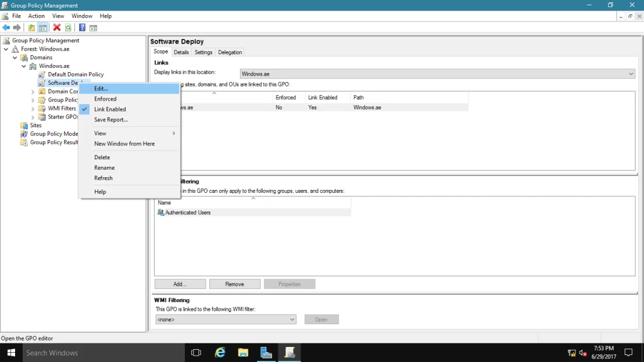The image size is (644, 362).
Task: Collapse the Windows.ae domain node
Action: (24, 66)
